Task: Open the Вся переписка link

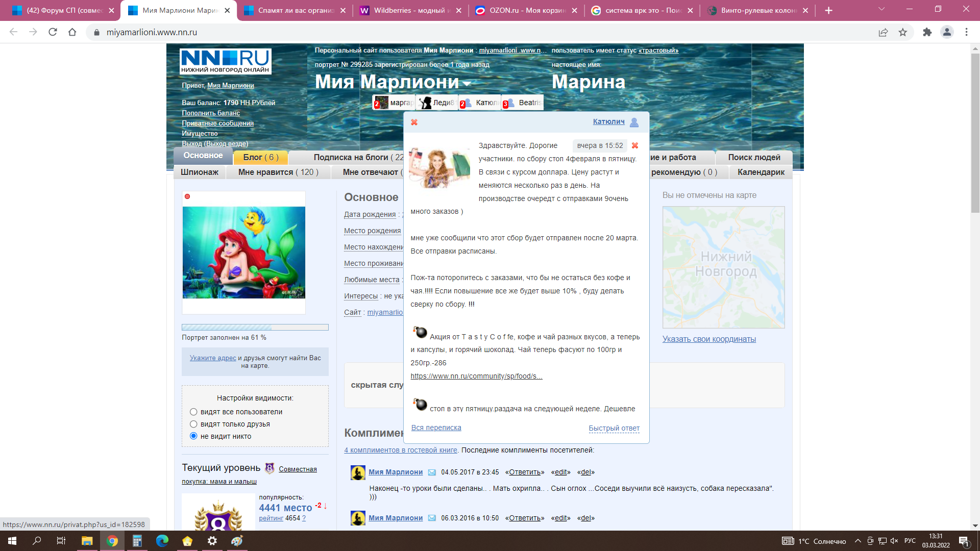Action: [436, 428]
